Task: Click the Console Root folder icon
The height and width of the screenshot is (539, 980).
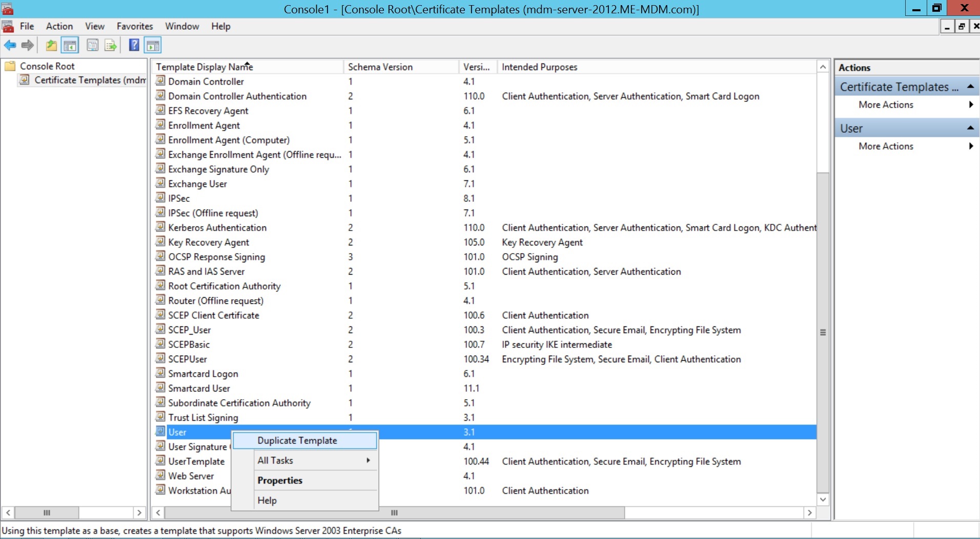Action: click(x=10, y=66)
